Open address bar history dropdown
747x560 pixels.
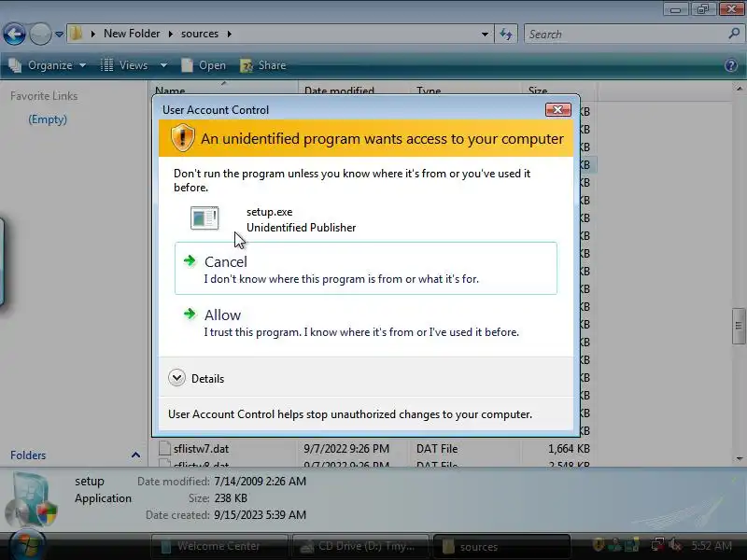click(x=485, y=35)
